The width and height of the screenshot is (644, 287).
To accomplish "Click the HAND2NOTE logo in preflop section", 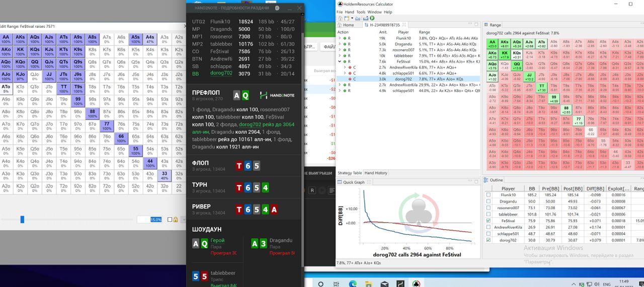I will pos(278,95).
